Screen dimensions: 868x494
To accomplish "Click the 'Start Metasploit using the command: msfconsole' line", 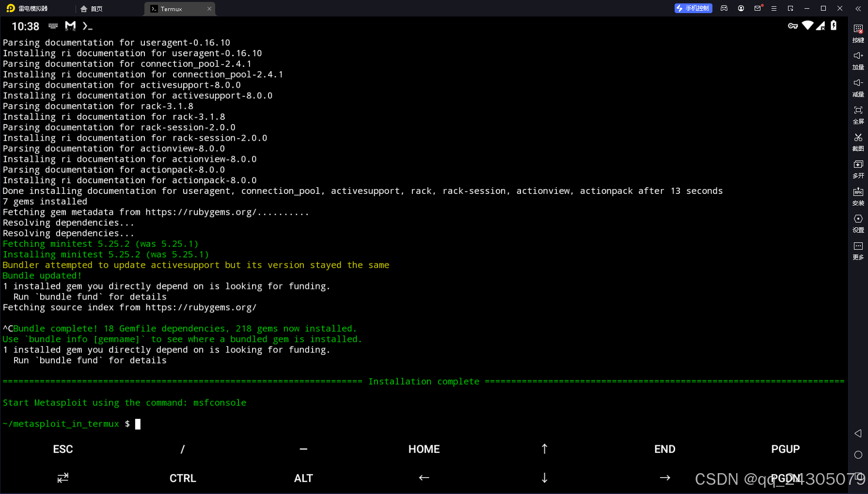I will pos(125,403).
